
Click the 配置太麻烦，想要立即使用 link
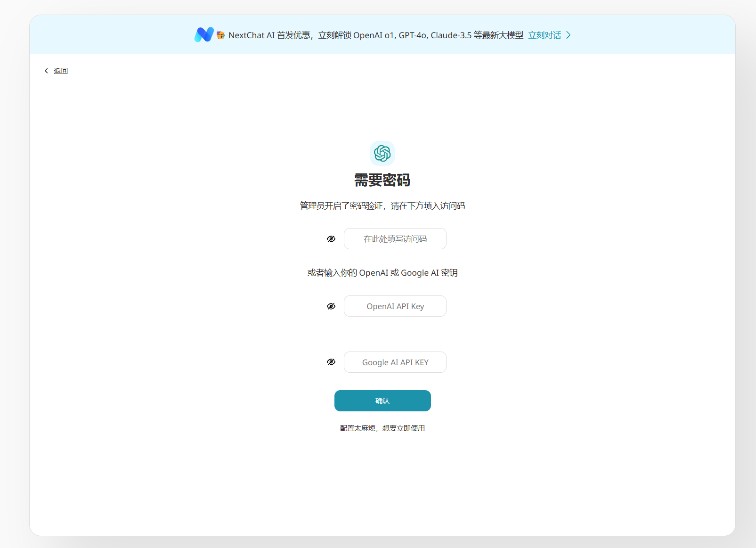[382, 428]
